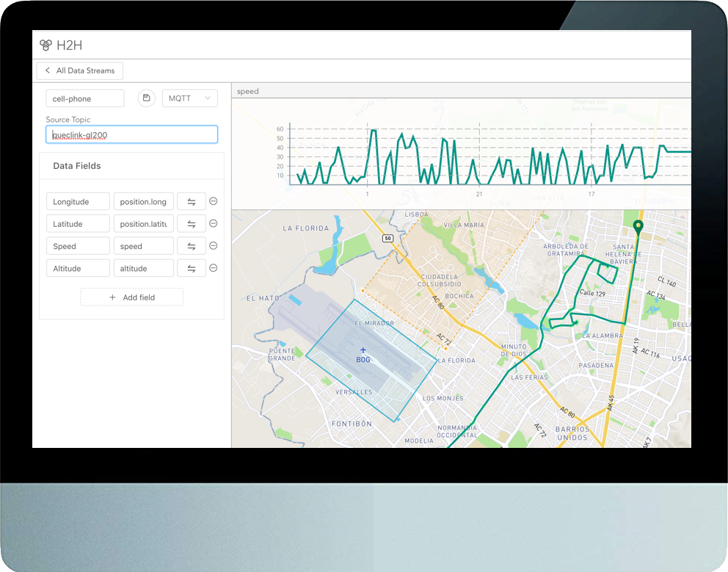728x572 pixels.
Task: Click swap icon in Longitude row
Action: [192, 202]
